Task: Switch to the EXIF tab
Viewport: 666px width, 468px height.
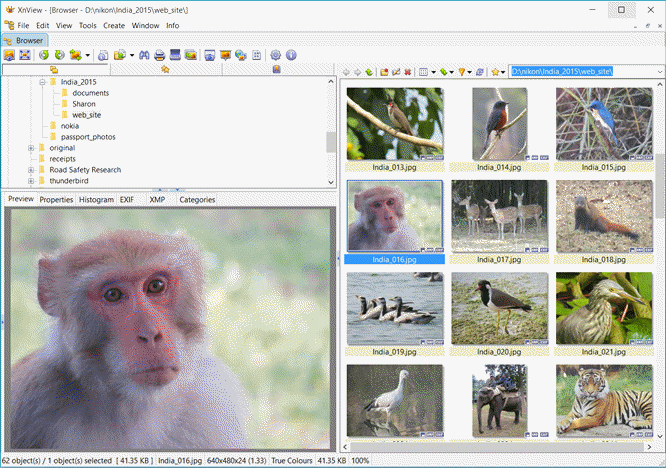Action: click(x=127, y=200)
